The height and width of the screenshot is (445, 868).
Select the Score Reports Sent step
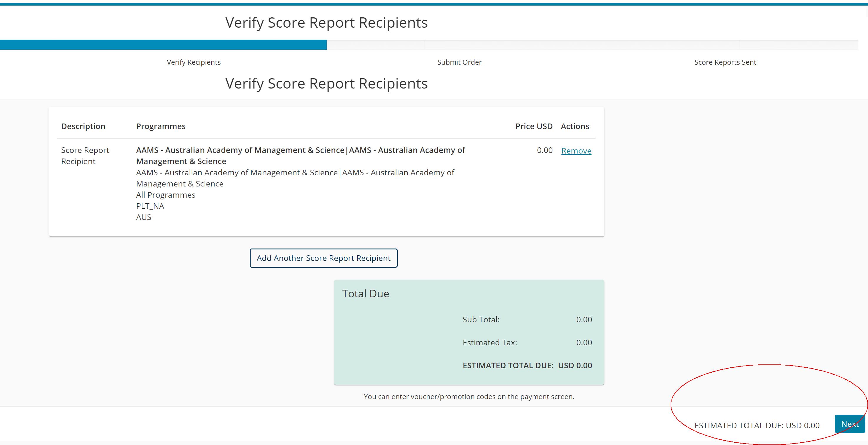[x=725, y=62]
